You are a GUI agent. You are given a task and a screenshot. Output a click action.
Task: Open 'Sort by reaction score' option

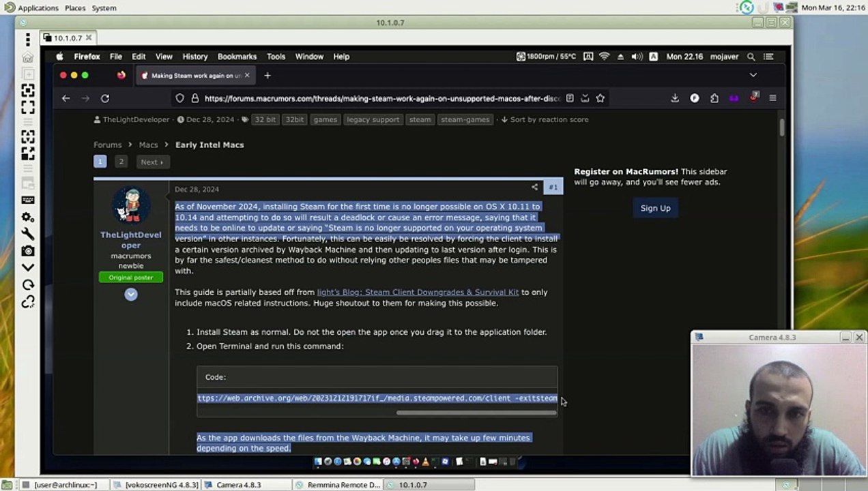545,119
